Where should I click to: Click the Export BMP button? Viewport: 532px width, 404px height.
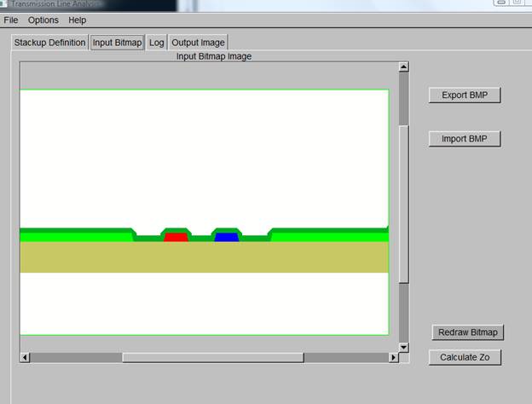(464, 95)
